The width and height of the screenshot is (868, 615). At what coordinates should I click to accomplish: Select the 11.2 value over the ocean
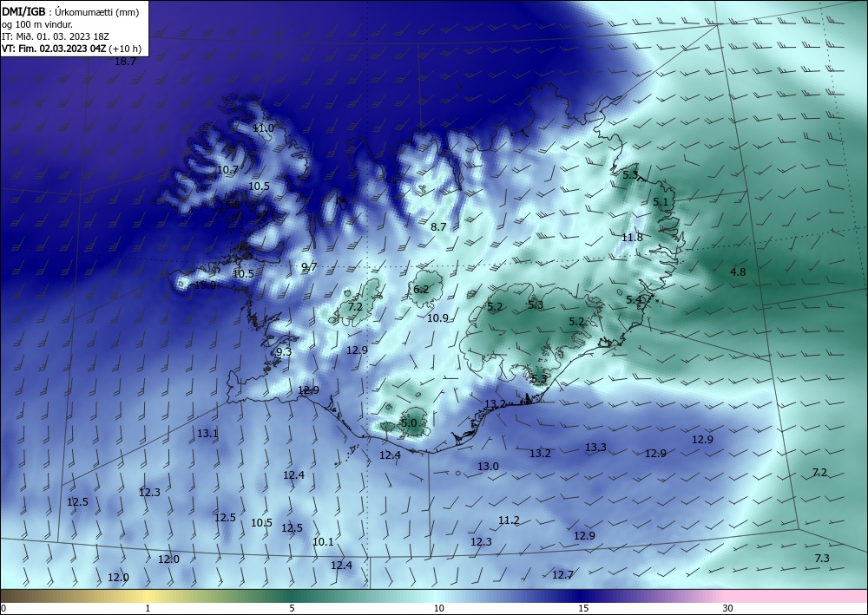(509, 520)
